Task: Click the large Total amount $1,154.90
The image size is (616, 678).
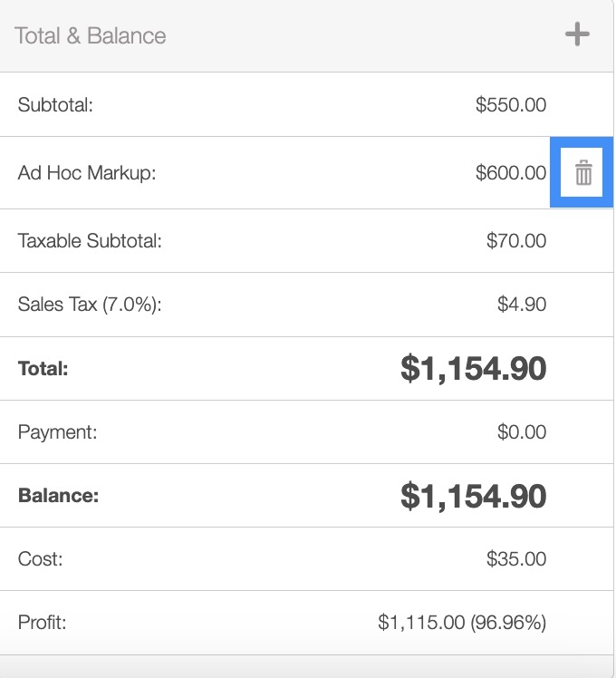Action: click(474, 369)
